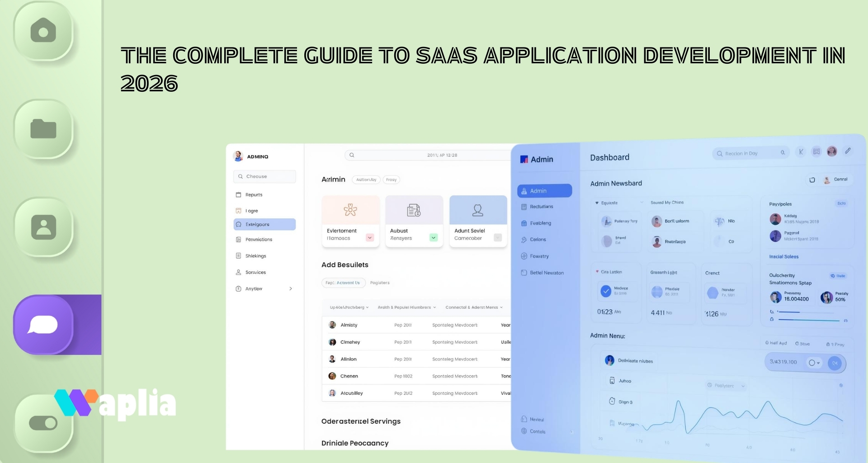
Task: Open the Equieste dropdown chevron on the Dashboard
Action: coord(642,203)
